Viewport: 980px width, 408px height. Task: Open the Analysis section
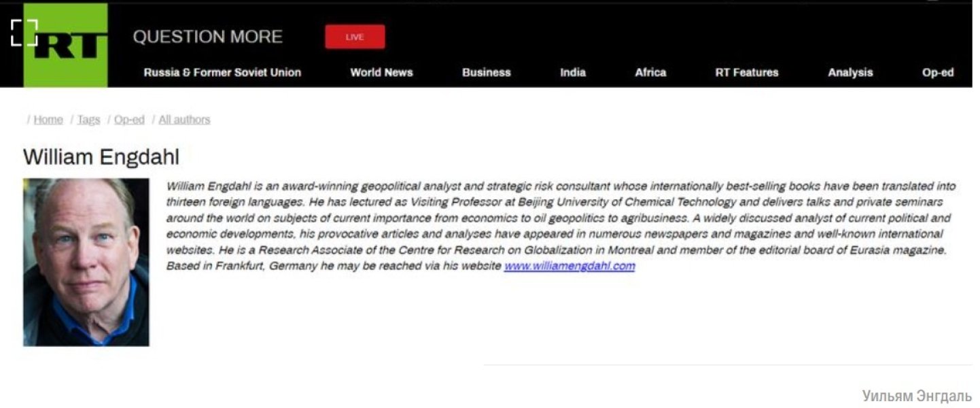coord(850,73)
